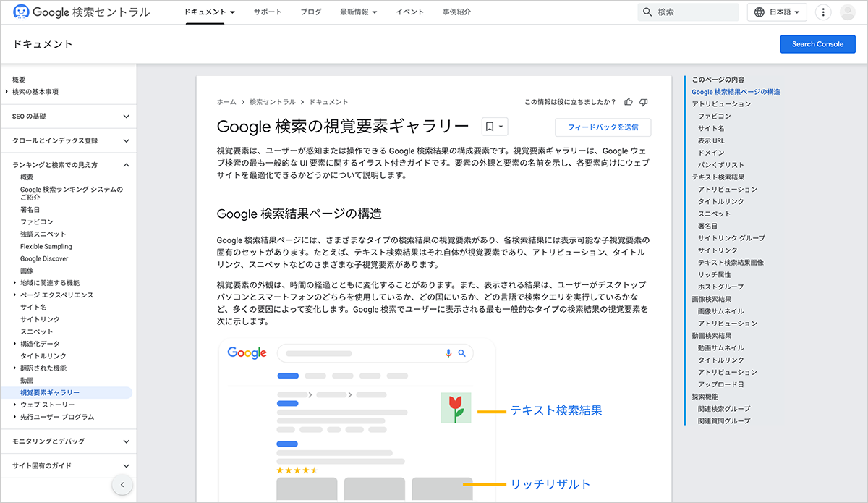Image resolution: width=868 pixels, height=503 pixels.
Task: Jump to Google 検索結果ページの構造 in contents
Action: [736, 92]
